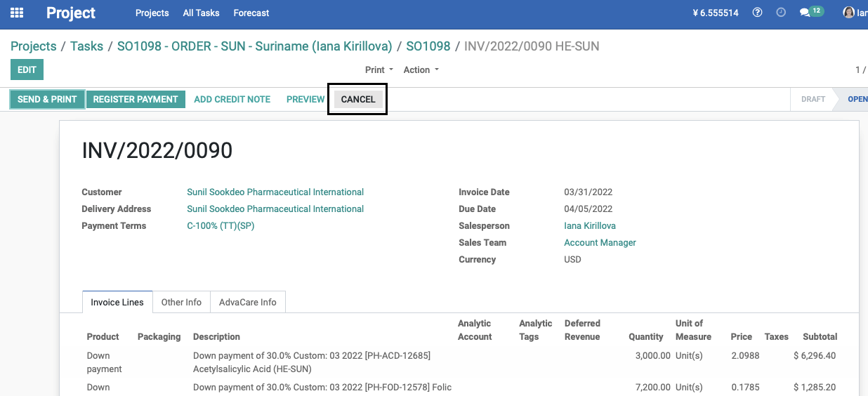Click the user avatar icon
The image size is (868, 396).
(849, 13)
